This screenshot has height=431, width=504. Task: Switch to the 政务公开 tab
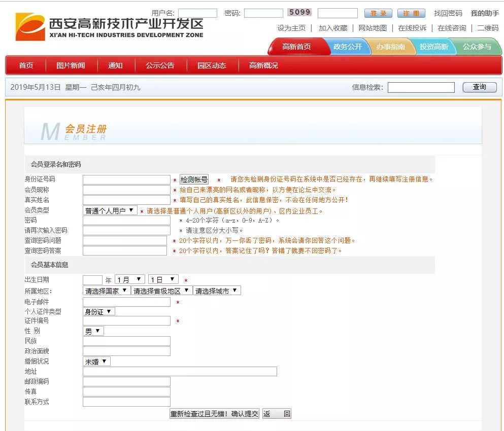pyautogui.click(x=347, y=47)
